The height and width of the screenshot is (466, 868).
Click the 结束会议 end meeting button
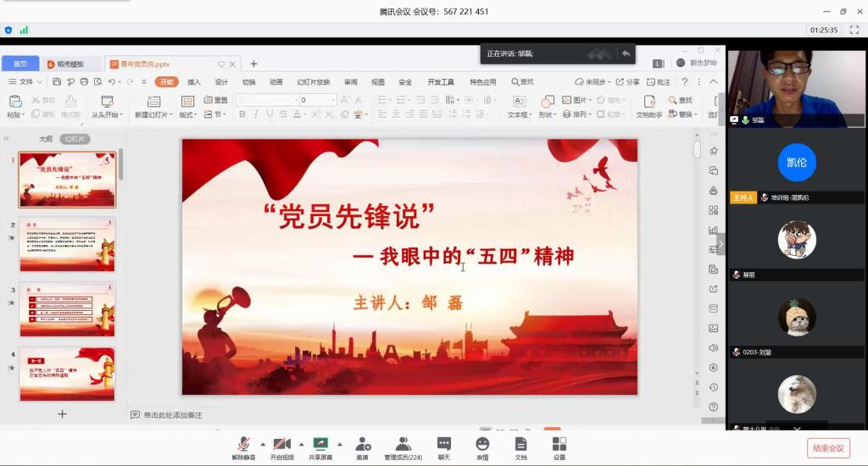coord(827,448)
